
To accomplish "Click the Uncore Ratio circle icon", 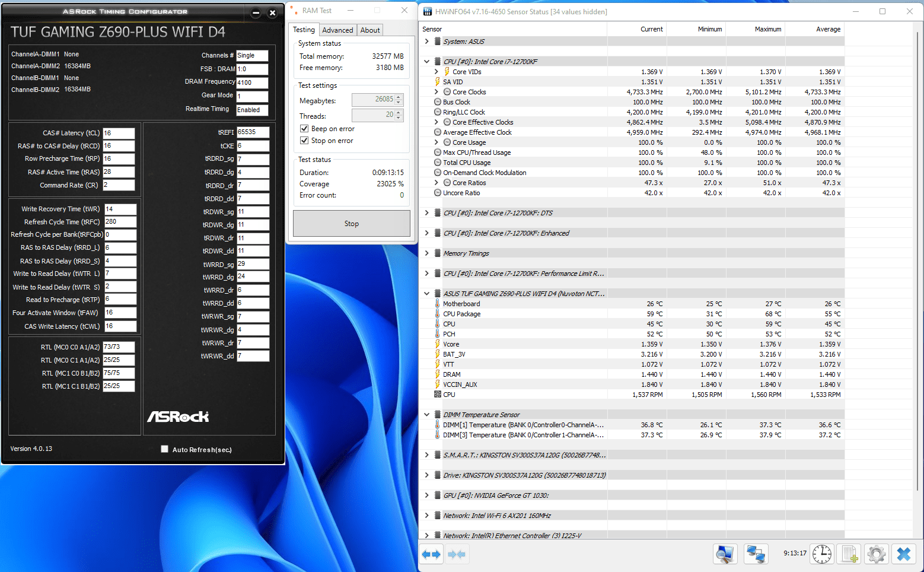I will [438, 193].
